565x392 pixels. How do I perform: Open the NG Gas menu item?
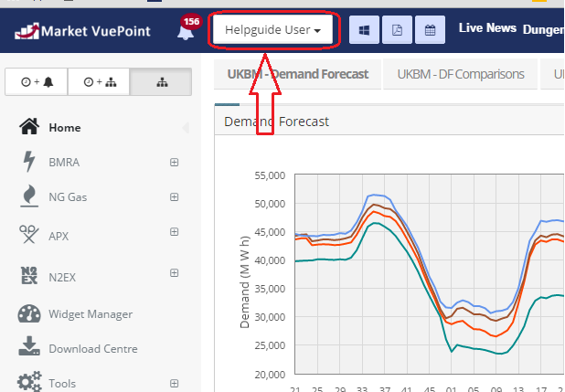(x=68, y=197)
